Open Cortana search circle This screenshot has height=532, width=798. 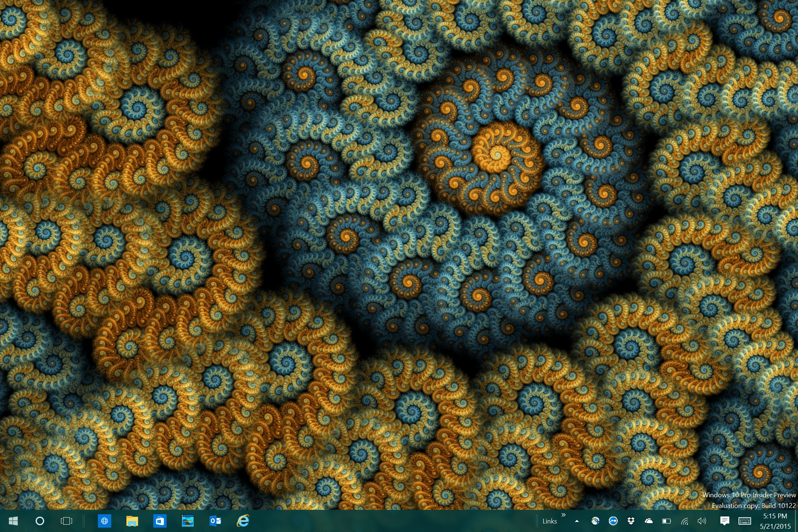pyautogui.click(x=40, y=521)
